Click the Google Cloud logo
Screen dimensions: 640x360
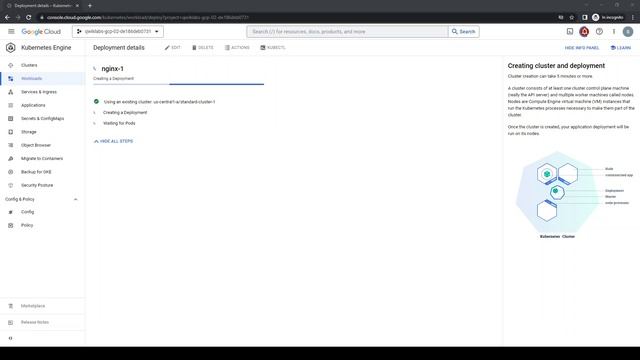pos(41,31)
